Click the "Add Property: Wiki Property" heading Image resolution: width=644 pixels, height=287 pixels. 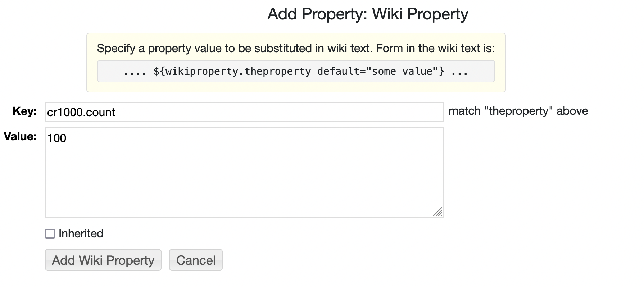pos(368,14)
